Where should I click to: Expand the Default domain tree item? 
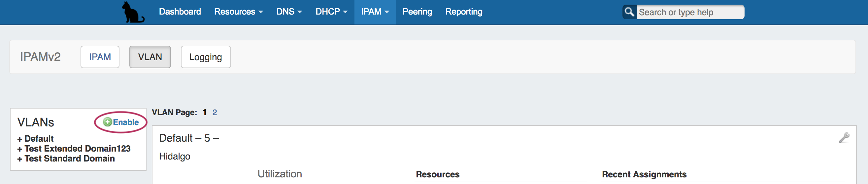[19, 139]
